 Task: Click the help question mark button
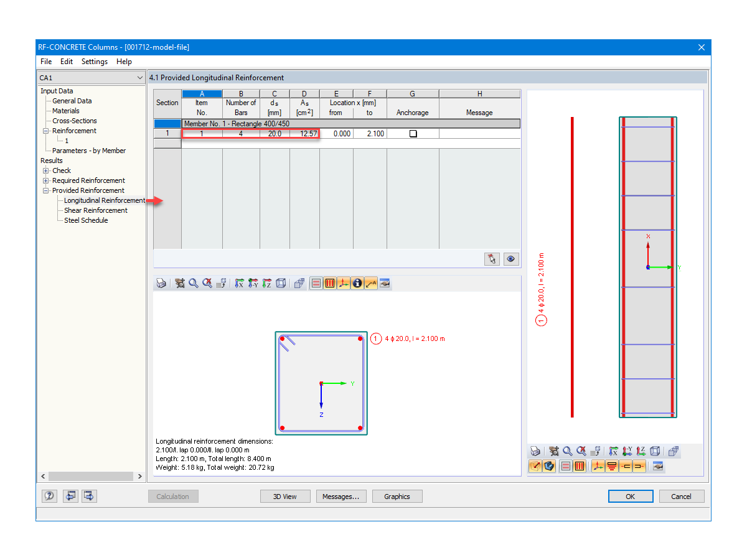tap(49, 496)
